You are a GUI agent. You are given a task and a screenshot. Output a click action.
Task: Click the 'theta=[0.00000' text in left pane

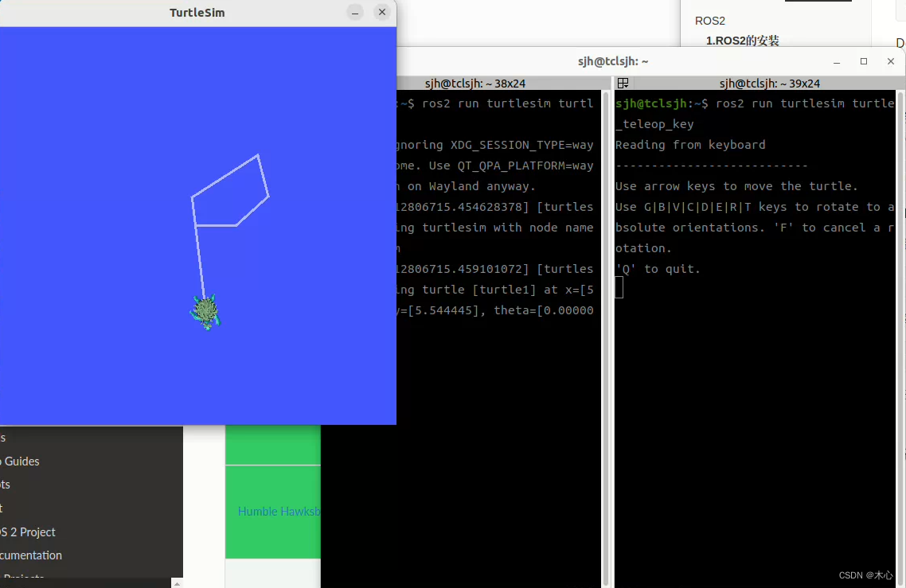[x=543, y=310]
